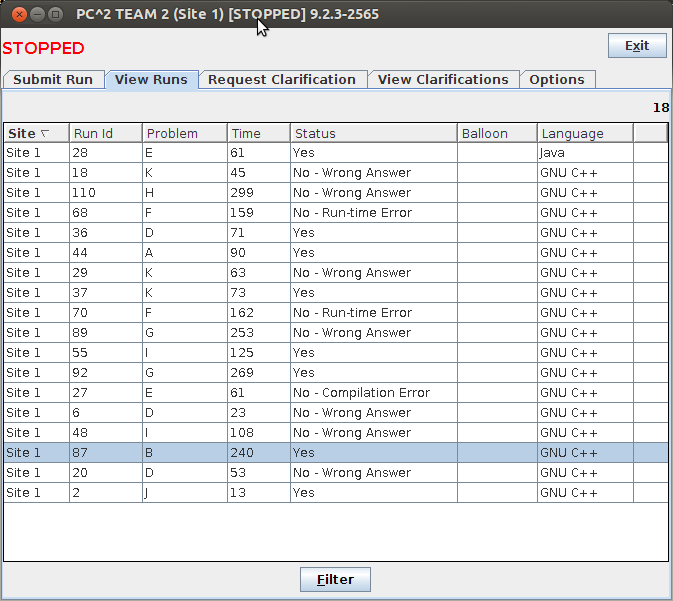The height and width of the screenshot is (601, 673).
Task: Sort table by Run Id column header
Action: [105, 133]
